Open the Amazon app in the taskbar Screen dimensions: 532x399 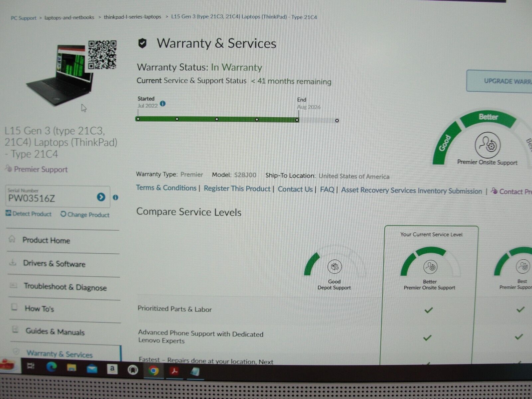112,369
